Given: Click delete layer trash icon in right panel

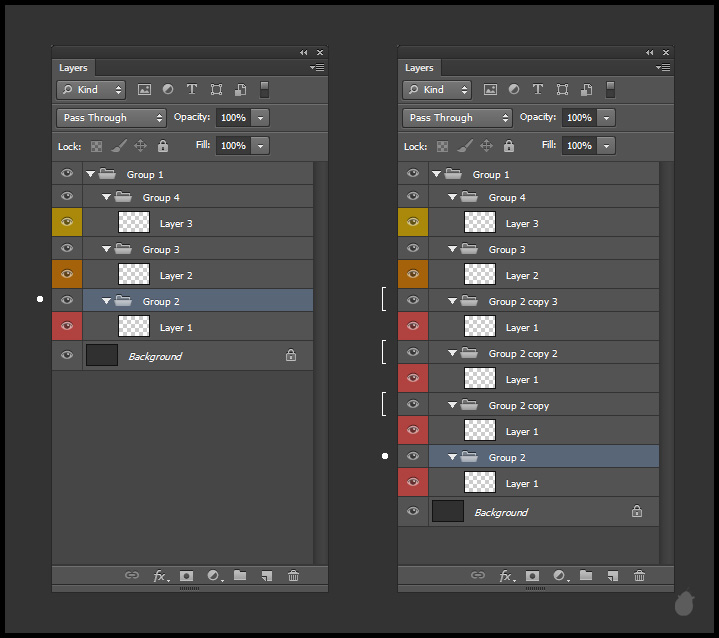Looking at the screenshot, I should (x=639, y=576).
